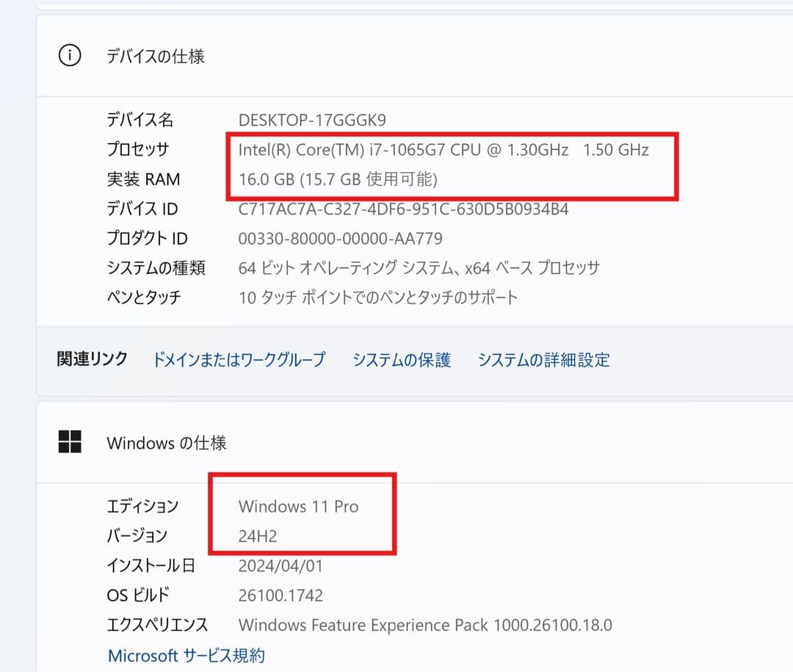
Task: Click the Windows の仕様 section header
Action: [x=166, y=442]
